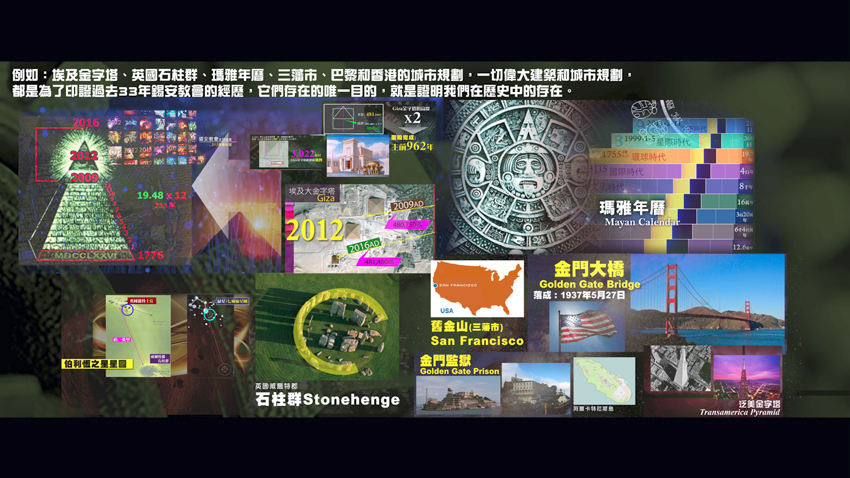Viewport: 850px width, 478px height.
Task: Open the Stonehenge aerial photo
Action: pyautogui.click(x=327, y=327)
